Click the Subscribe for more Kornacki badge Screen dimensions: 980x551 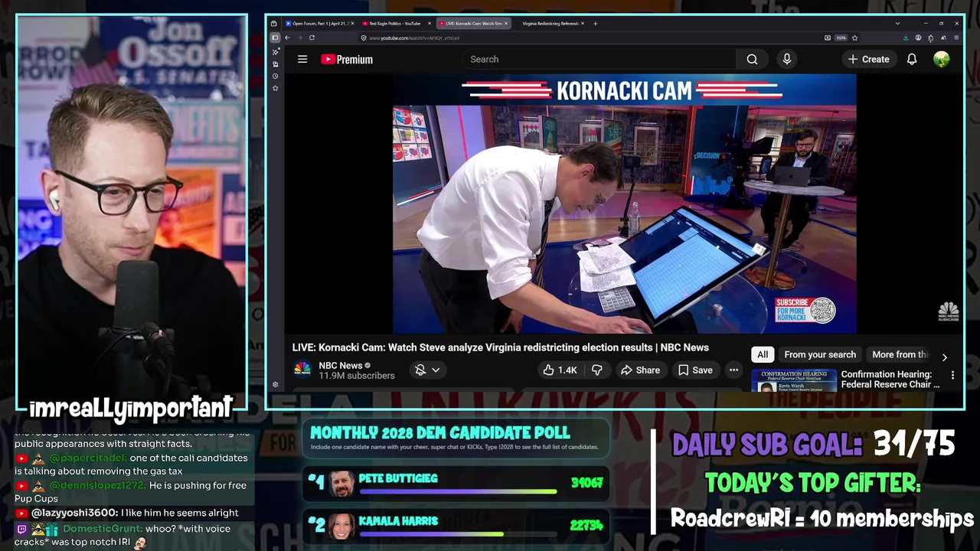tap(805, 310)
